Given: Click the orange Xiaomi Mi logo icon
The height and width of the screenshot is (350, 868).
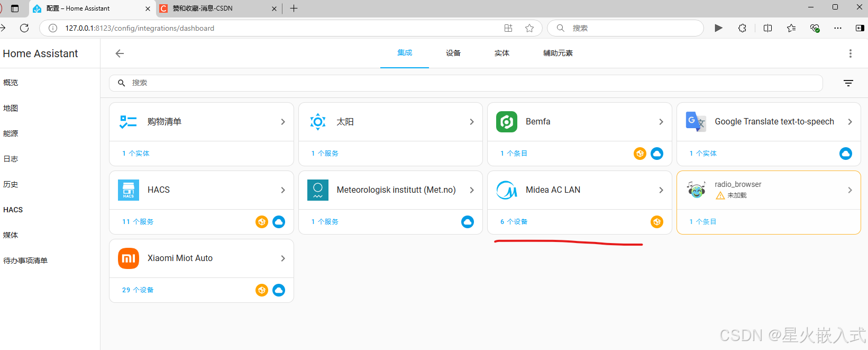Looking at the screenshot, I should 129,258.
